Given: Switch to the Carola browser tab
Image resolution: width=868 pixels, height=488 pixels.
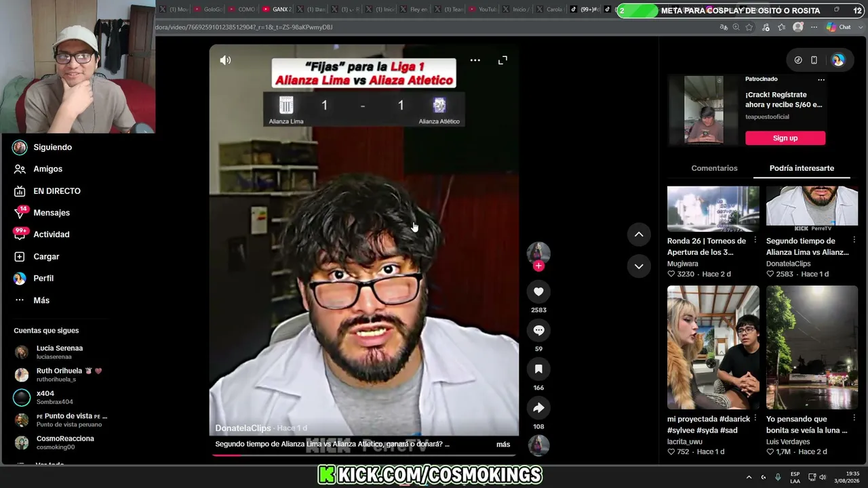Looking at the screenshot, I should point(550,9).
